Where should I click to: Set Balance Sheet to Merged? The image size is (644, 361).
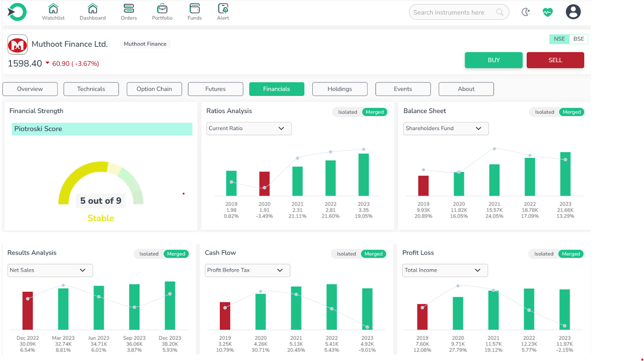[x=572, y=112]
